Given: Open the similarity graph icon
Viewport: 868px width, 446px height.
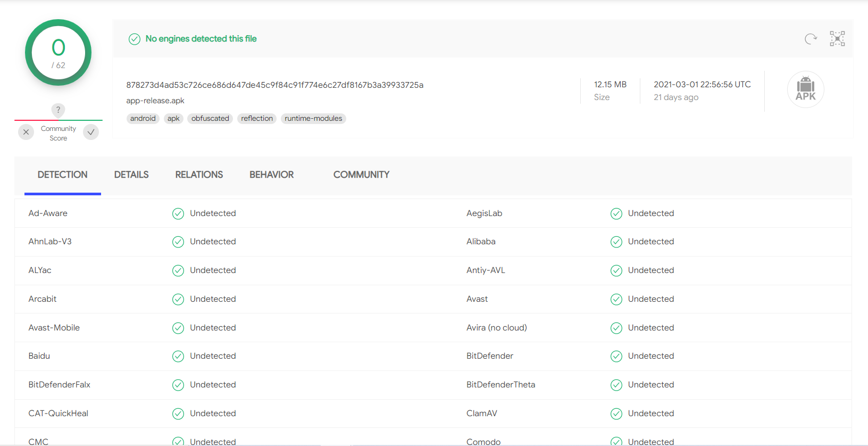Looking at the screenshot, I should point(837,39).
